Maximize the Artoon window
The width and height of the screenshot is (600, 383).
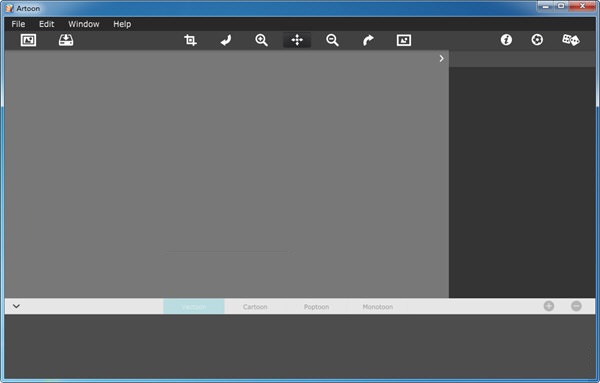561,6
